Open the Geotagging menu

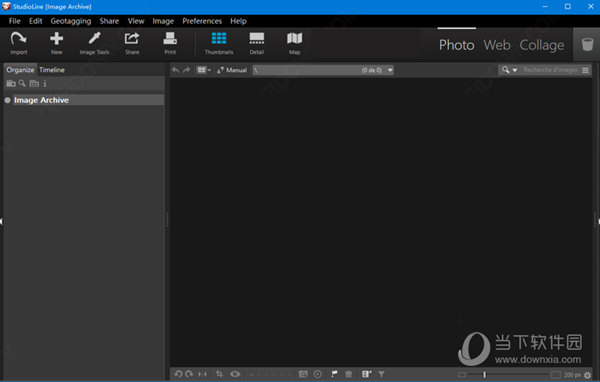(71, 21)
